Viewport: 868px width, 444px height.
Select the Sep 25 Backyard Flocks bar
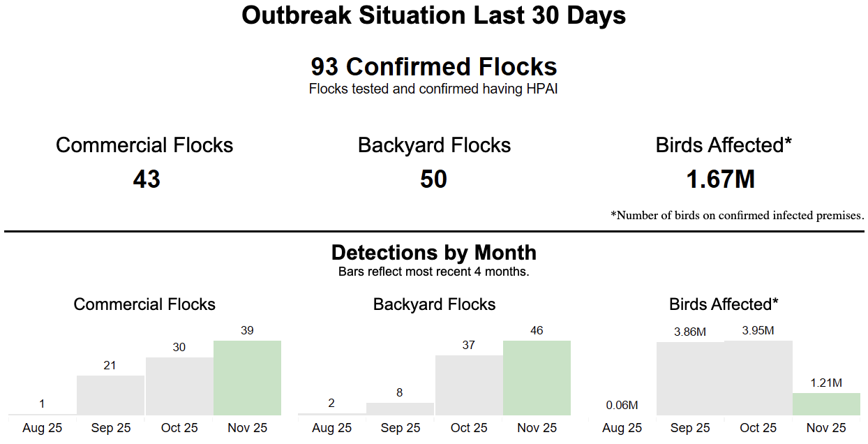point(400,408)
